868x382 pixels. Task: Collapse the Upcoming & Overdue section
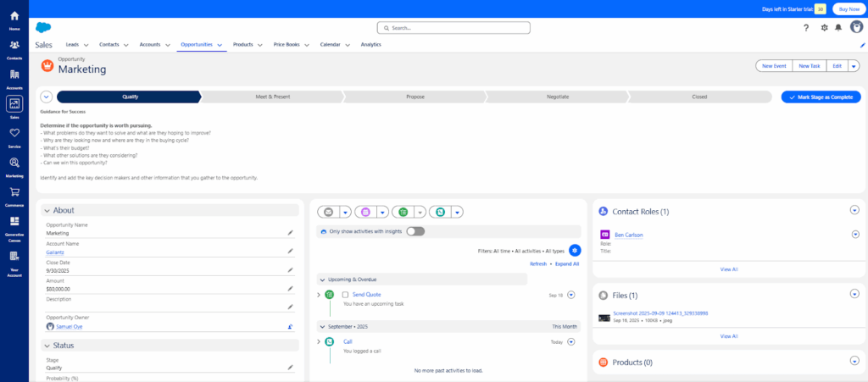pos(323,279)
